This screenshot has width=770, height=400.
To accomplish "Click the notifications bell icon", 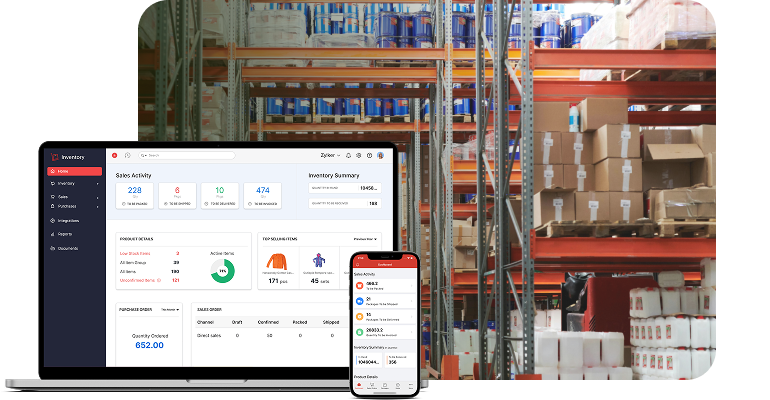I will [x=350, y=155].
